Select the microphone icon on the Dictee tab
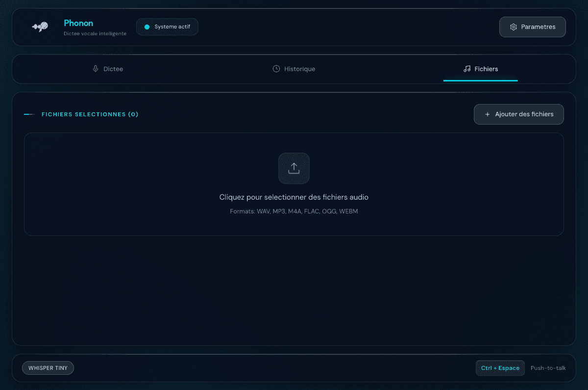 [95, 69]
